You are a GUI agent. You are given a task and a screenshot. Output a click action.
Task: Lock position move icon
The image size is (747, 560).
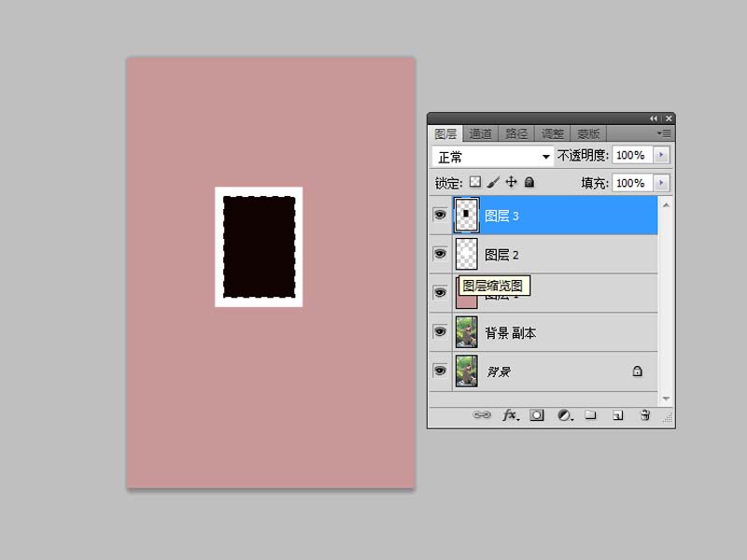511,182
